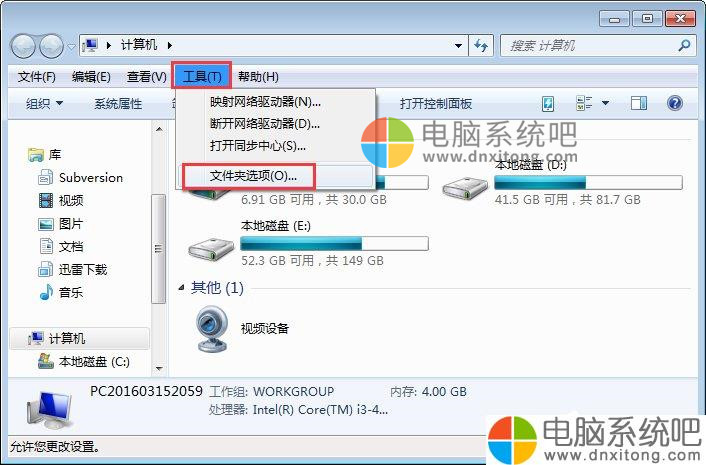Viewport: 706px width, 465px height.
Task: Click the 系统属性 toolbar button
Action: coord(118,104)
